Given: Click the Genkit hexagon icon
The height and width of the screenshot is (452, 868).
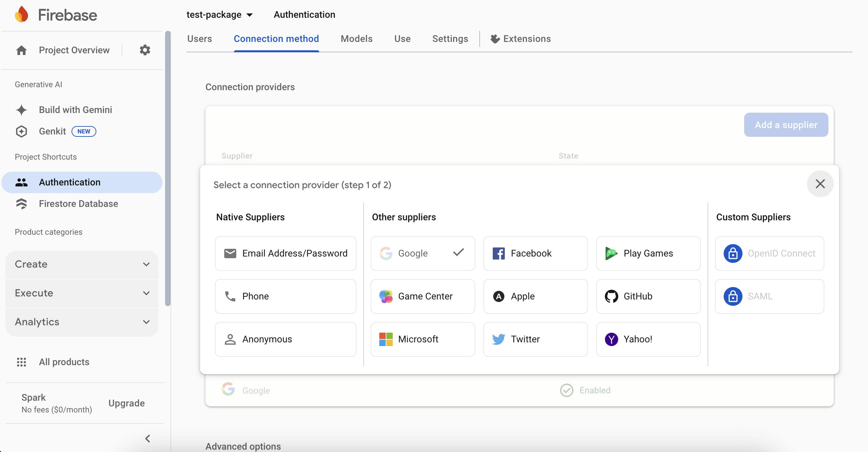Looking at the screenshot, I should point(21,131).
